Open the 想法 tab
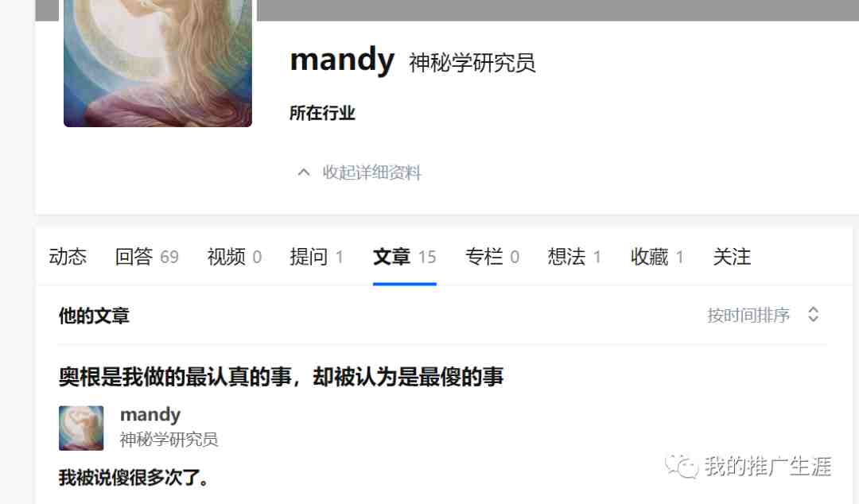The width and height of the screenshot is (859, 504). pos(574,257)
